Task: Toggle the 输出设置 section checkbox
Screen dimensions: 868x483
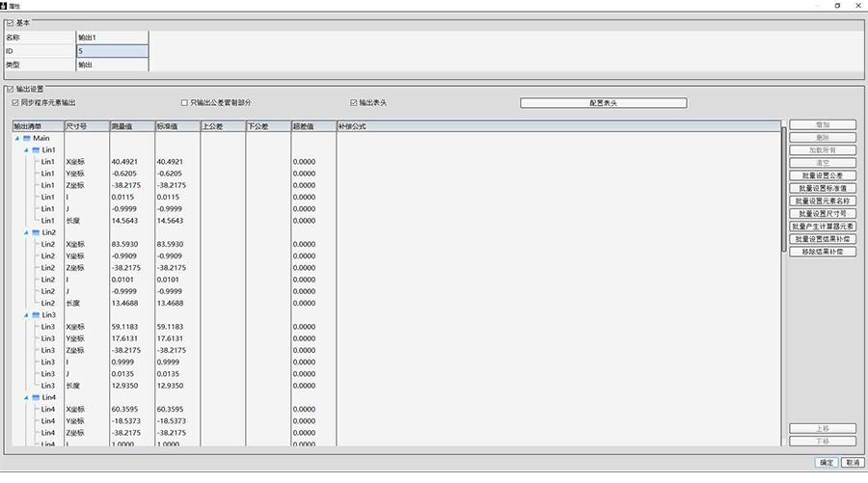Action: coord(10,89)
